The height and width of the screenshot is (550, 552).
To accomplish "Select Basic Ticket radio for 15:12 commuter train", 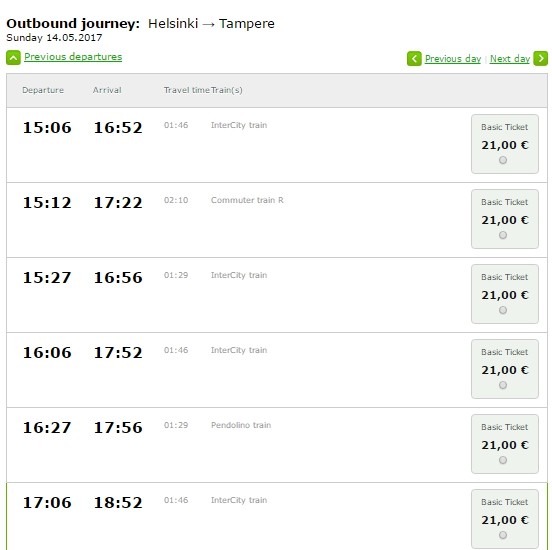I will pos(503,235).
